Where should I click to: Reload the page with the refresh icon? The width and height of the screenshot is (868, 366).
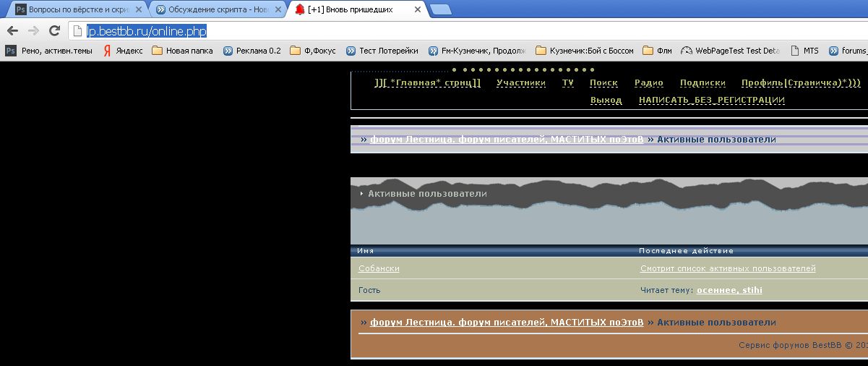coord(54,31)
